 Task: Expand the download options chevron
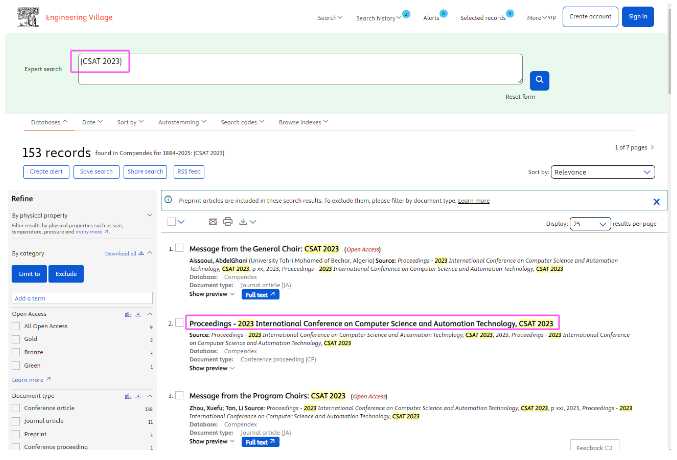[x=253, y=222]
